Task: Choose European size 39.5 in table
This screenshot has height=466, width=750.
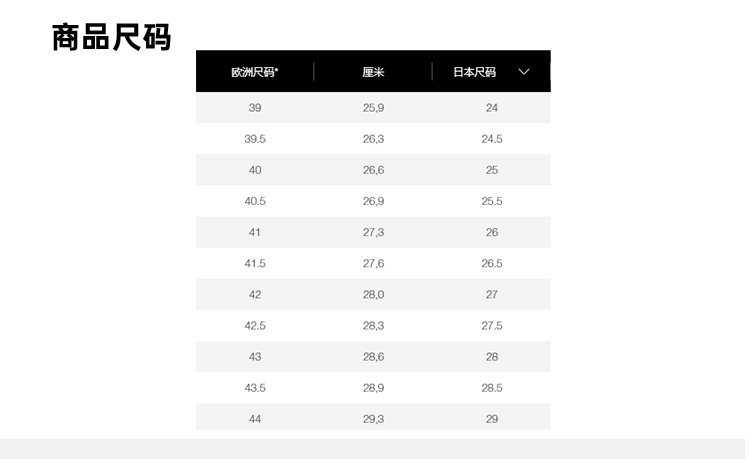Action: pyautogui.click(x=255, y=139)
